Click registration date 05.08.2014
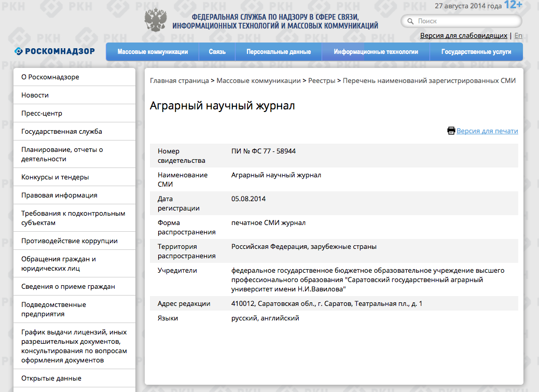The width and height of the screenshot is (539, 392). [248, 199]
